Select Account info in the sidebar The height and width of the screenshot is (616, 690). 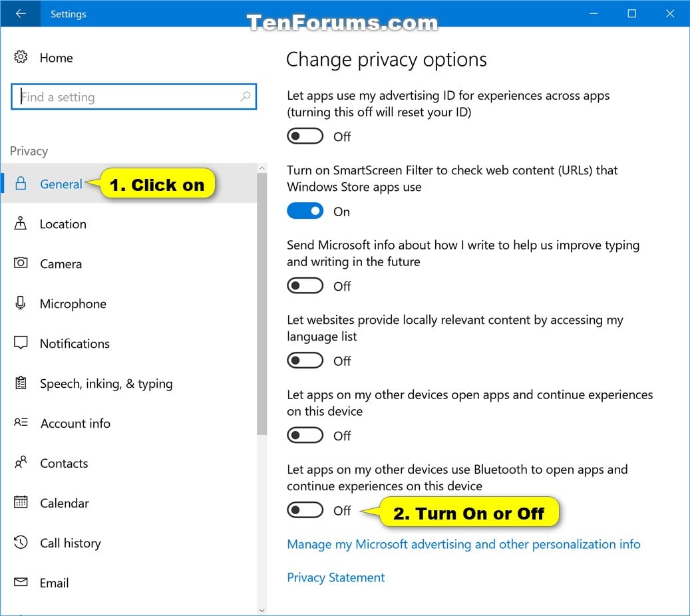[x=129, y=423]
